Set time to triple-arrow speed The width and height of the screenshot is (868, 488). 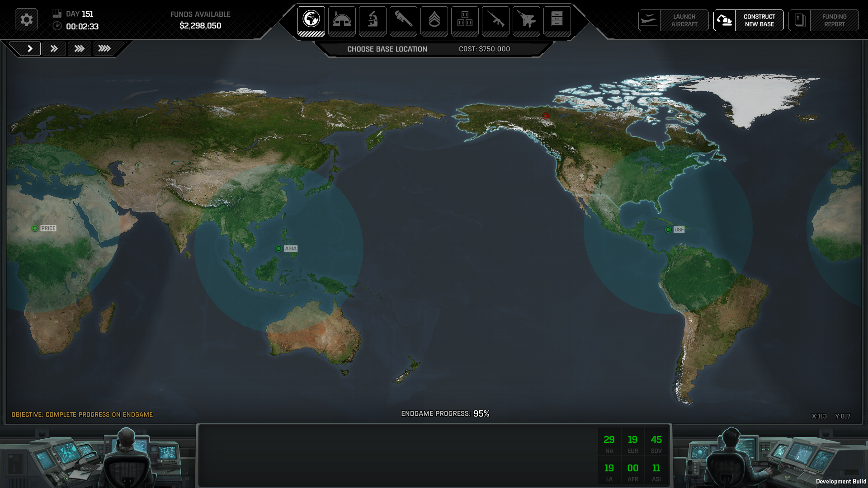(80, 48)
